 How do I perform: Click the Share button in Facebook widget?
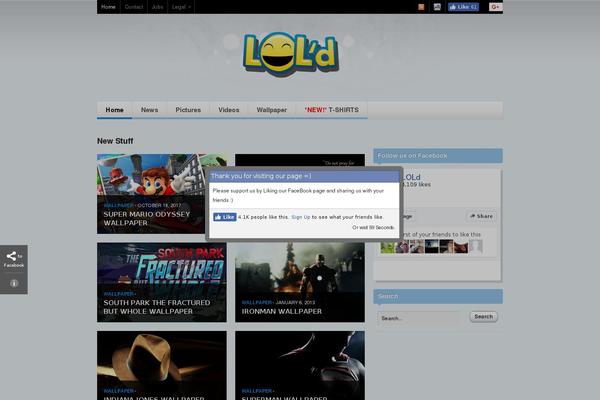click(481, 216)
